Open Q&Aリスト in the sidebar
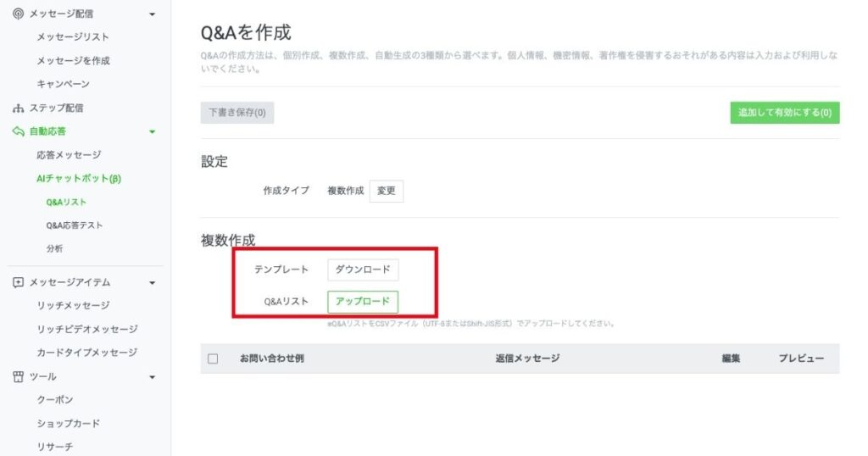Screen dimensions: 868x456 (66, 203)
